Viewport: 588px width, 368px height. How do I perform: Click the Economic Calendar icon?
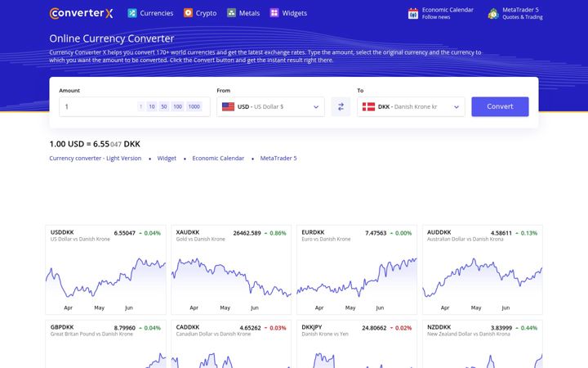413,14
